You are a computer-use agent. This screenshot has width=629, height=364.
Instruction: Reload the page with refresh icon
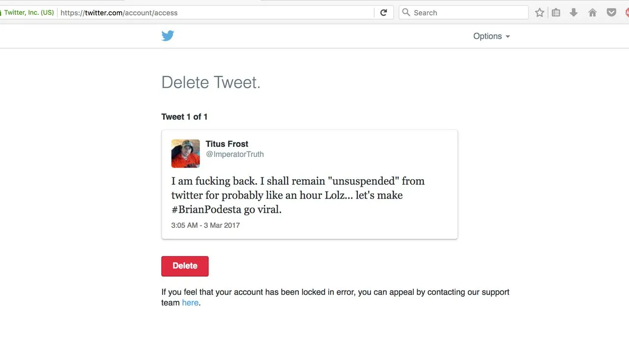[384, 13]
